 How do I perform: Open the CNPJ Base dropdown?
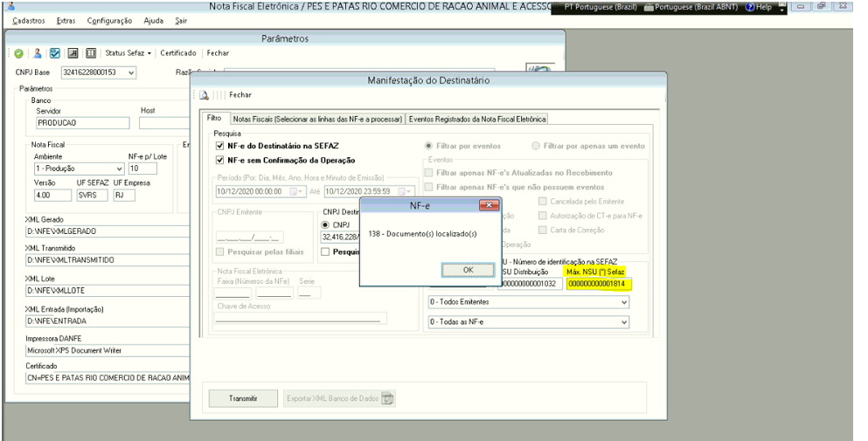pos(130,72)
